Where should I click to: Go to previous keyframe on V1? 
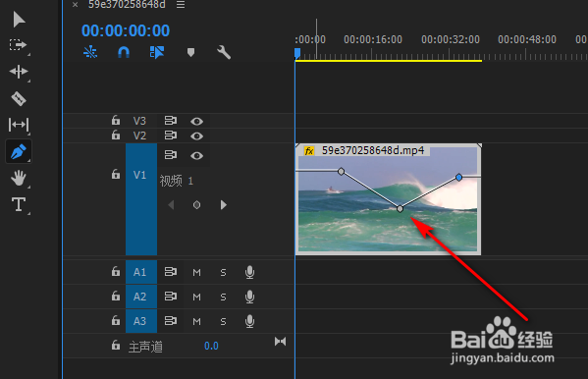click(x=171, y=205)
